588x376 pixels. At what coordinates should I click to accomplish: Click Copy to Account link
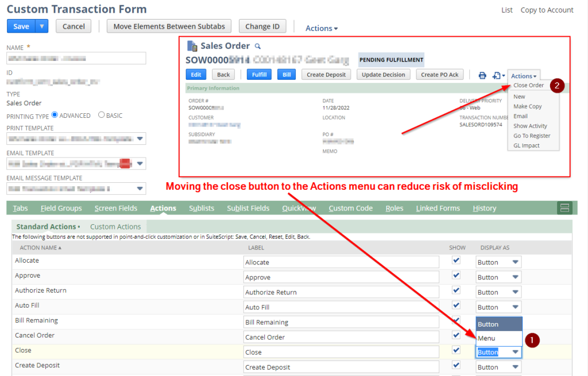547,10
